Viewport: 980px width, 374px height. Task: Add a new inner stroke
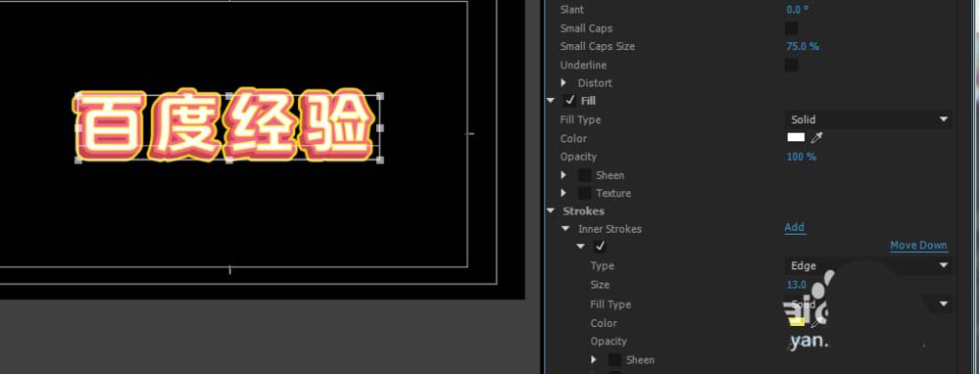click(795, 227)
